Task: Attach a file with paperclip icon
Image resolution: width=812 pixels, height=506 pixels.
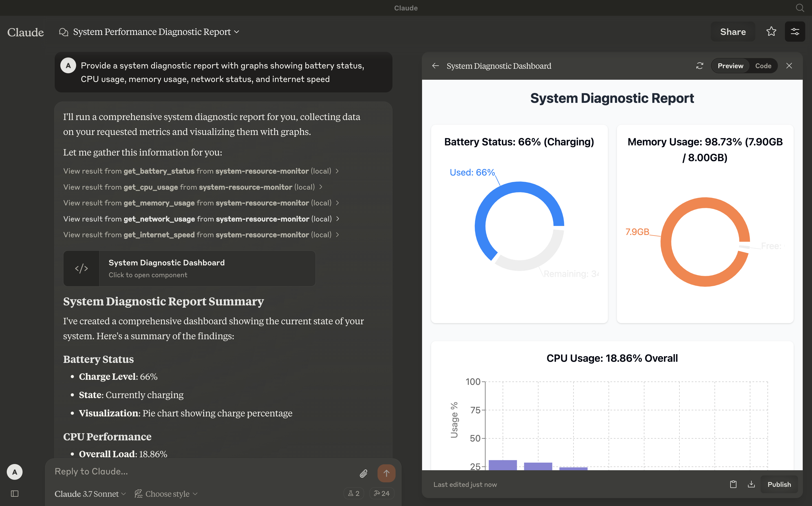Action: pyautogui.click(x=364, y=473)
